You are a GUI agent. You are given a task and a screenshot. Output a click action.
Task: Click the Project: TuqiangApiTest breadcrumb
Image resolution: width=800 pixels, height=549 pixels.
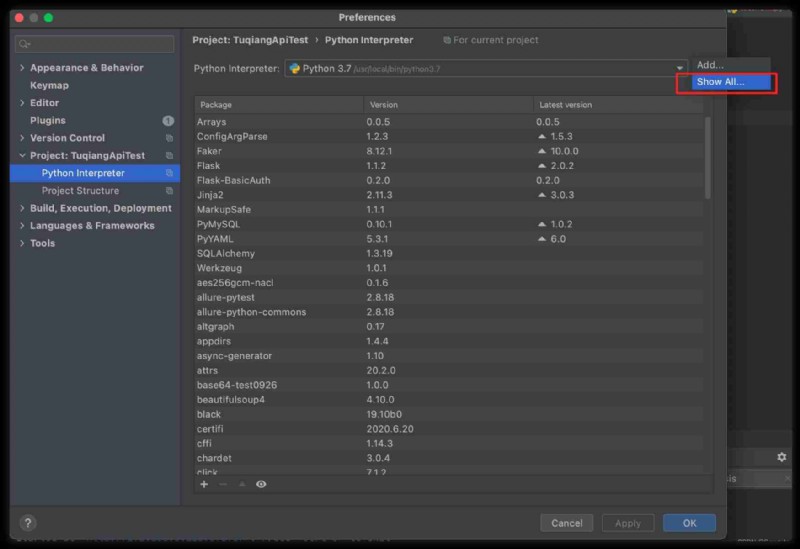tap(250, 40)
